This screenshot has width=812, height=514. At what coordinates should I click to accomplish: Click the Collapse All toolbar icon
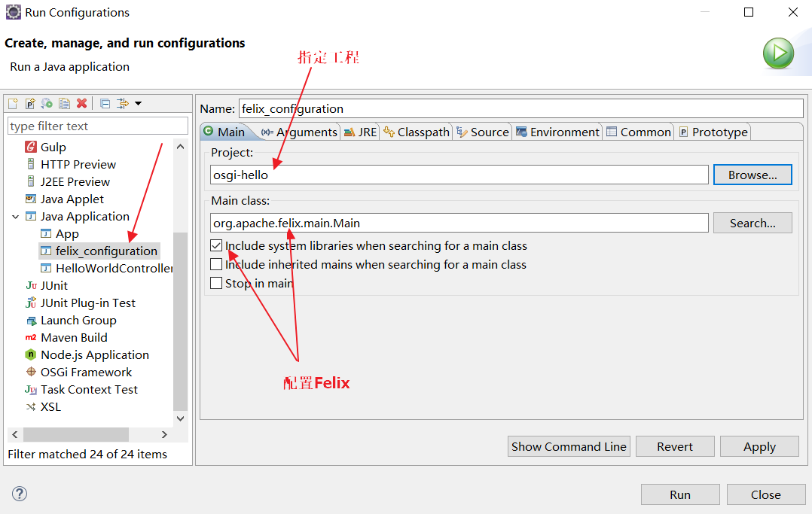point(105,104)
